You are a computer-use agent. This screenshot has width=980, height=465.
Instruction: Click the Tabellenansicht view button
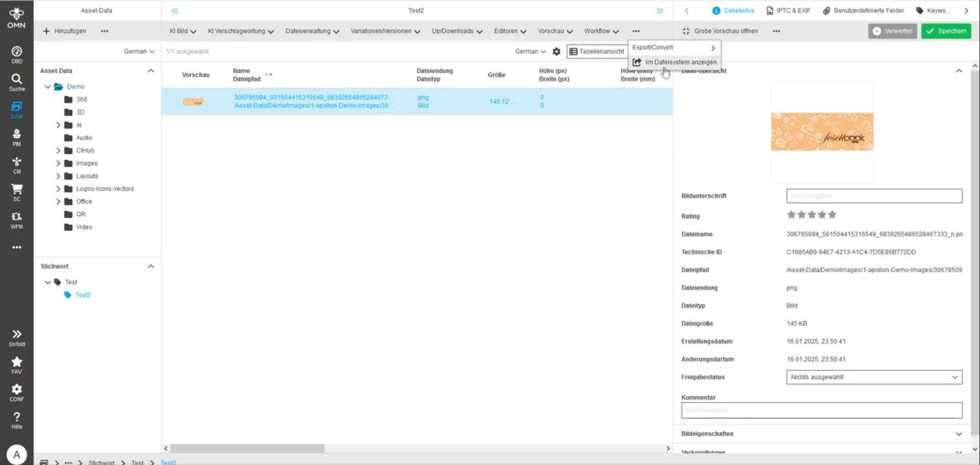(597, 52)
